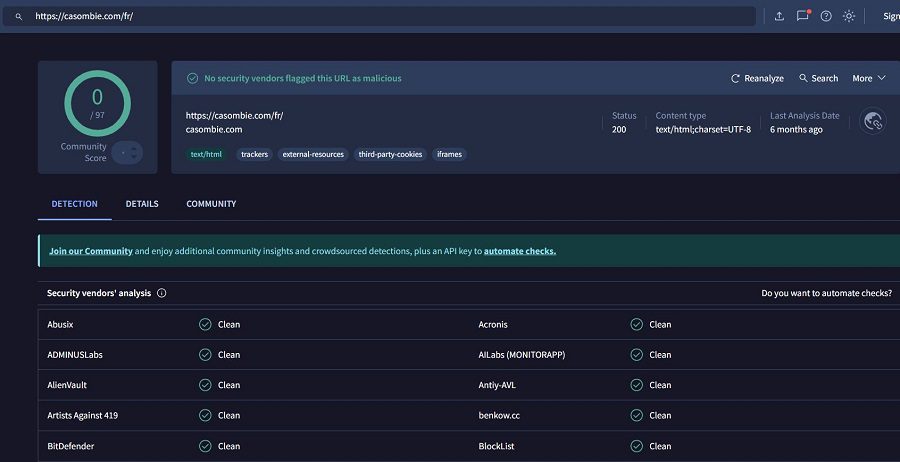Click the Clean check icon for benkow.cc
Image resolution: width=900 pixels, height=462 pixels.
(637, 416)
